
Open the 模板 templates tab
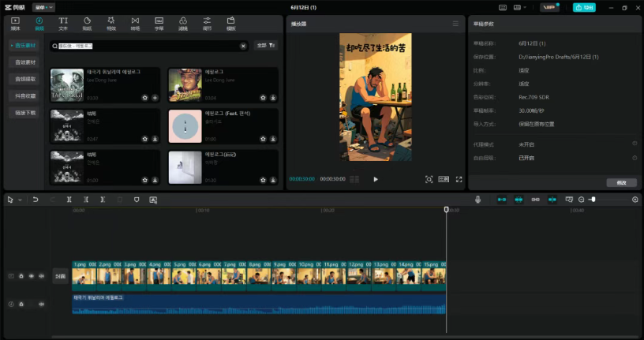tap(230, 24)
